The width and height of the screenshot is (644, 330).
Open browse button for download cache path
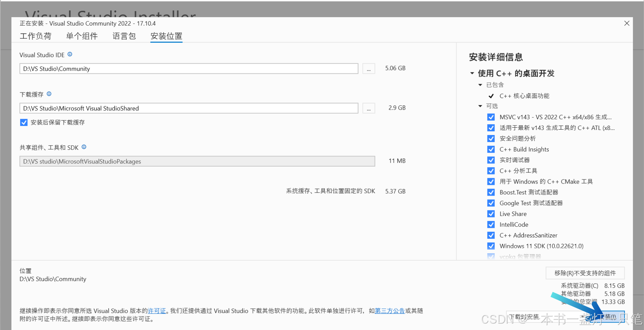click(x=369, y=108)
